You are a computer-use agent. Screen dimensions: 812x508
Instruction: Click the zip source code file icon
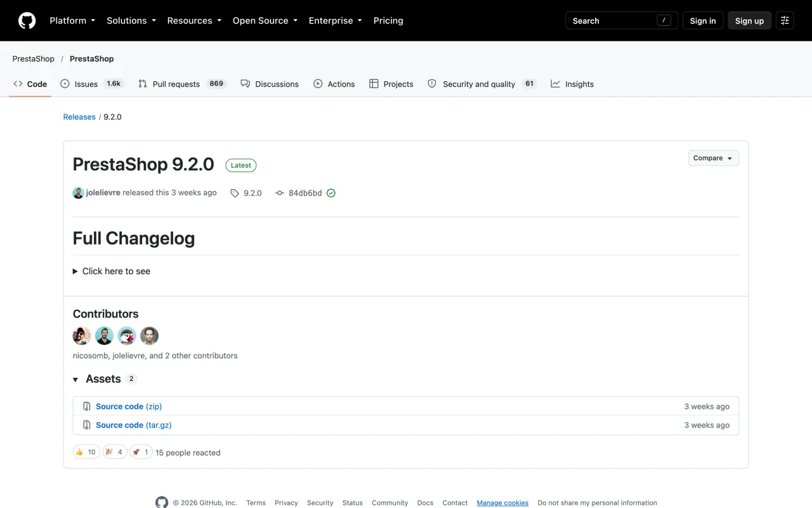tap(87, 406)
